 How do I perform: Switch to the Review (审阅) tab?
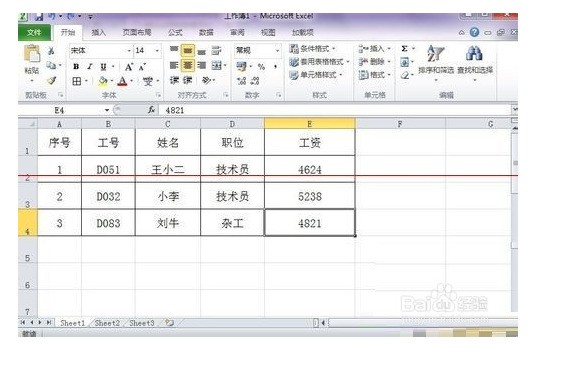[x=237, y=33]
